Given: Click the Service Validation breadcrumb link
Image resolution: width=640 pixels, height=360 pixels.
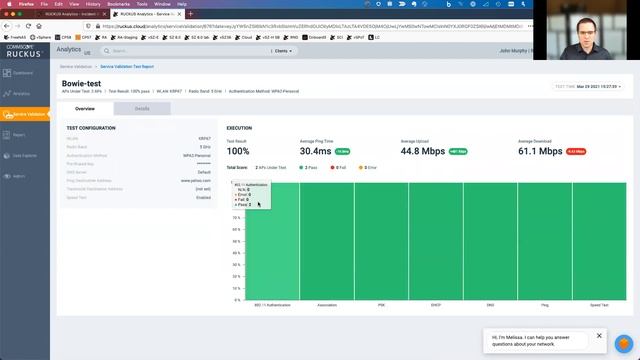Looking at the screenshot, I should point(76,67).
